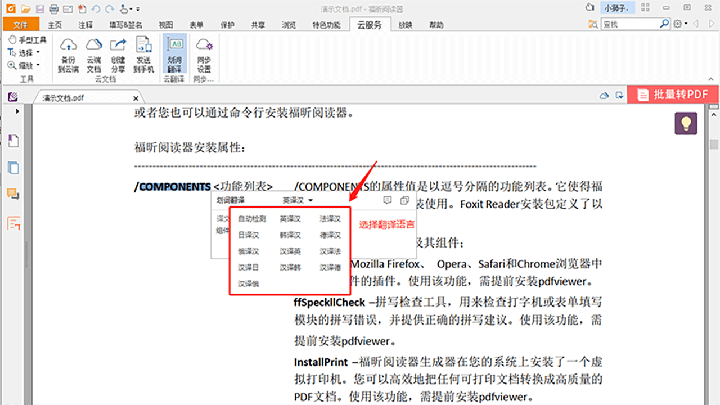
Task: Close the 演示文档.pdf document tab
Action: [135, 98]
